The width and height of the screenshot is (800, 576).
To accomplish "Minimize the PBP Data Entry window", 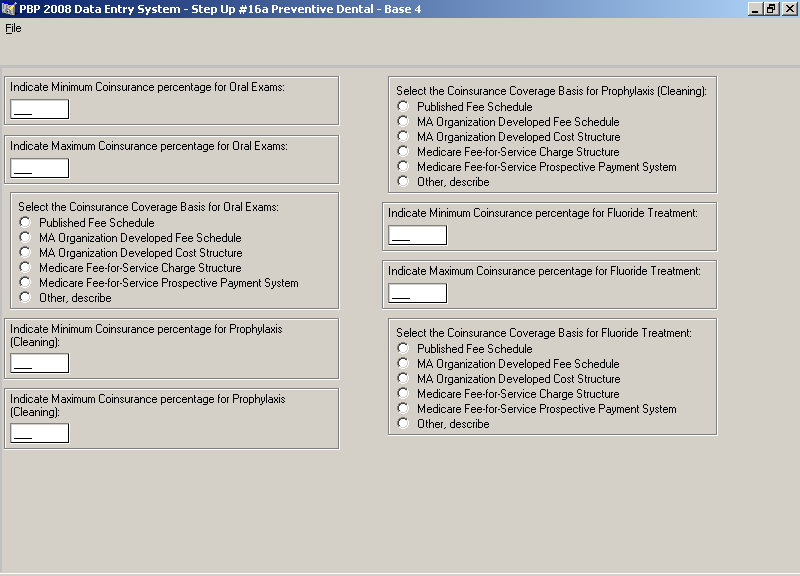I will click(756, 9).
